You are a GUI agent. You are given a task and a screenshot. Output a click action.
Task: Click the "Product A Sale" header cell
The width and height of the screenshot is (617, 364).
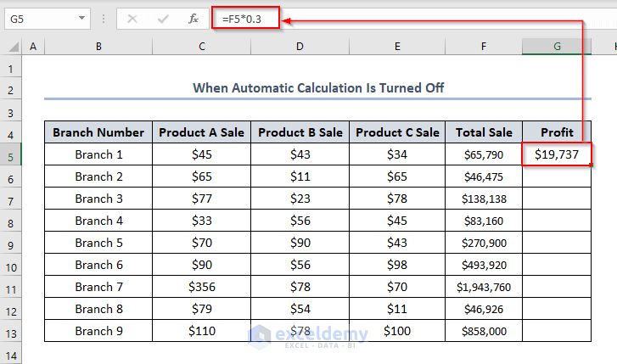[201, 132]
